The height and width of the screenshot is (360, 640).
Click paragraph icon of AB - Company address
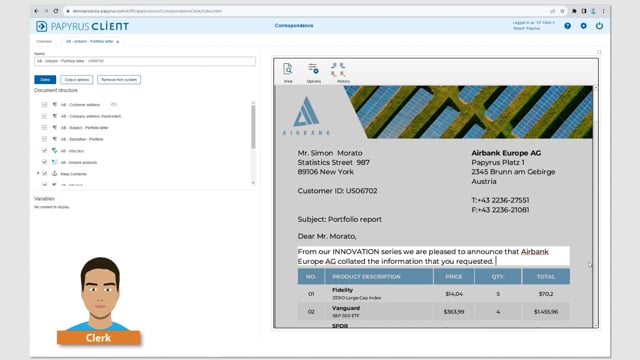tap(54, 116)
